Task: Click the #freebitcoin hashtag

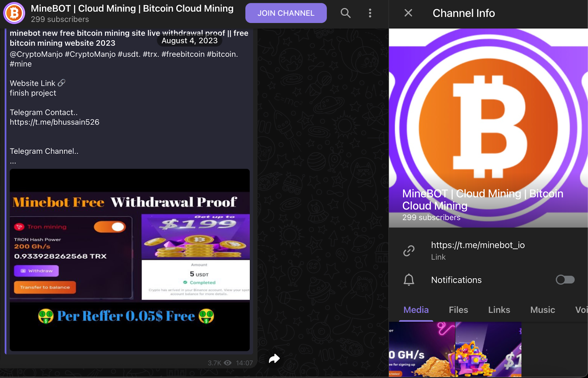Action: click(183, 54)
